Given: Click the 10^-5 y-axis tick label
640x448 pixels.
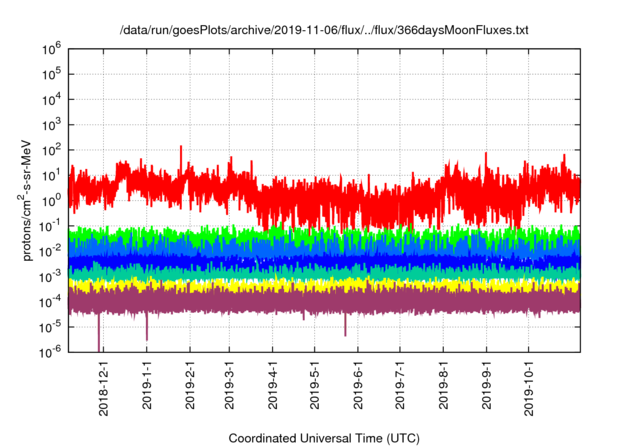Looking at the screenshot, I should point(50,328).
